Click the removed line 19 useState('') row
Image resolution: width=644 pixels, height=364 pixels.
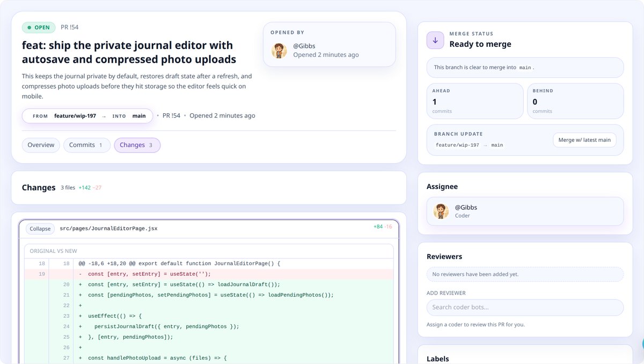pyautogui.click(x=209, y=274)
